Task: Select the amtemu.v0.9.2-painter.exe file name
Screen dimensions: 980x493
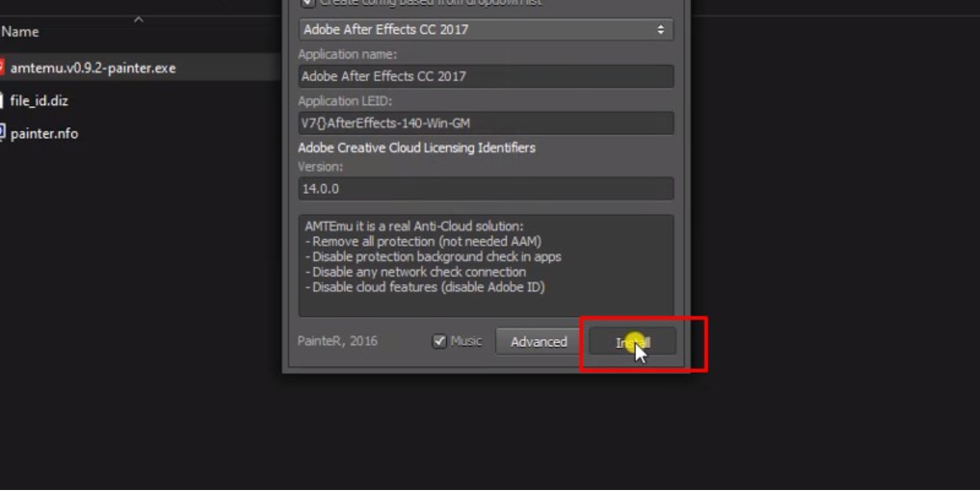Action: tap(93, 68)
